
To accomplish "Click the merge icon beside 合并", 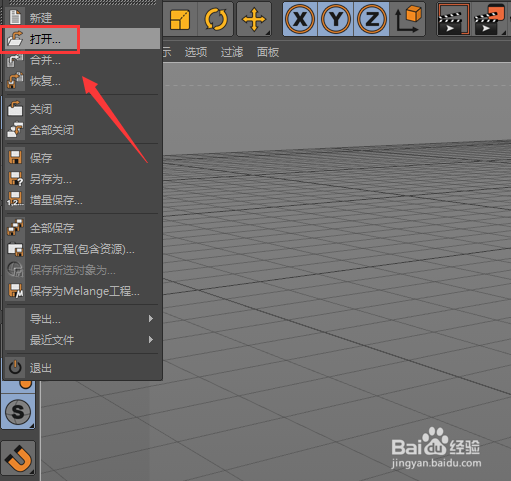I will (15, 60).
